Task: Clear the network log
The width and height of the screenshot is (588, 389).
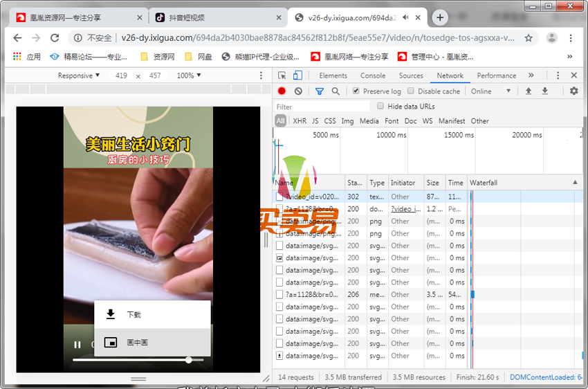Action: (298, 91)
